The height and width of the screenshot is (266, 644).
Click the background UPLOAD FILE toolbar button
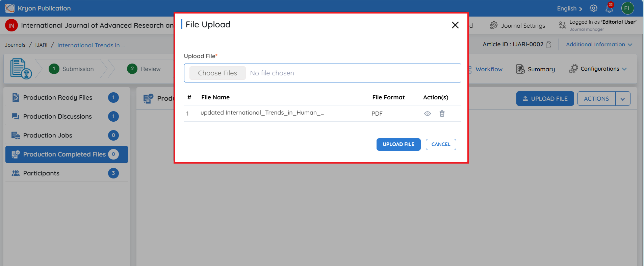[x=545, y=99]
